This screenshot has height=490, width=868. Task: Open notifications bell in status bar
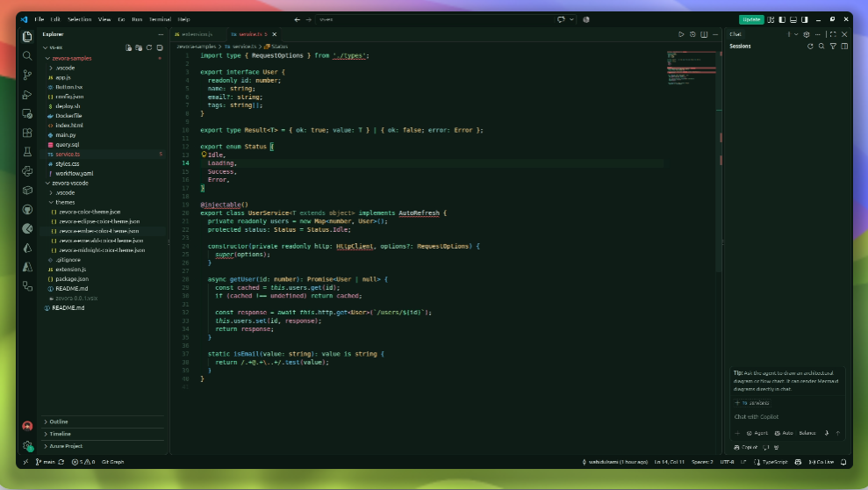(843, 462)
